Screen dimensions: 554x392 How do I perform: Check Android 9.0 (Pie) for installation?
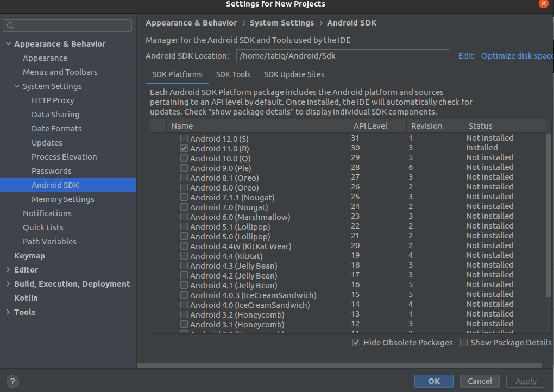[184, 167]
